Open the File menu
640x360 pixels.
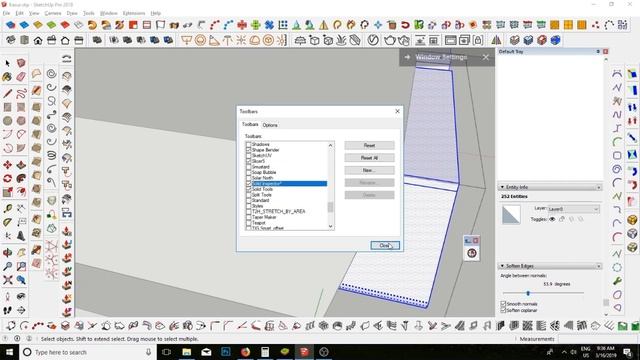6,13
